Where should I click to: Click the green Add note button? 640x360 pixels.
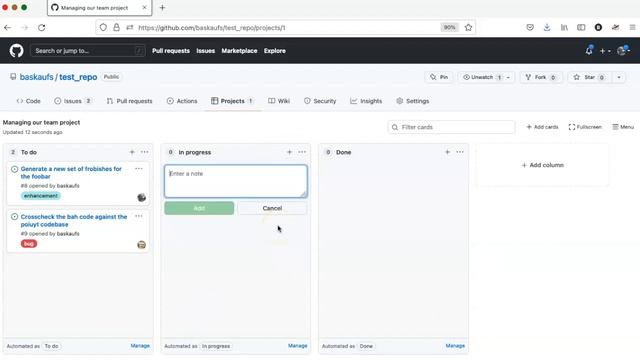tap(199, 208)
